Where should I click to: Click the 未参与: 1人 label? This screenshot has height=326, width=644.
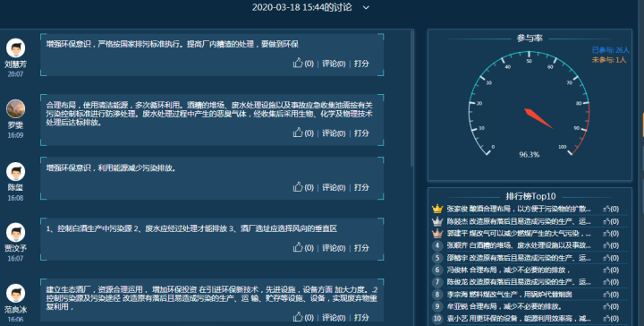[x=609, y=60]
